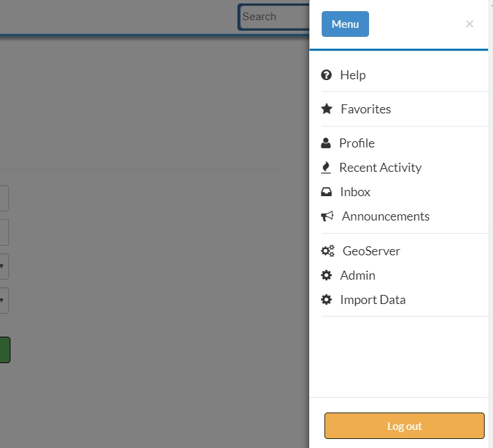
Task: Close the side menu panel
Action: tap(469, 24)
